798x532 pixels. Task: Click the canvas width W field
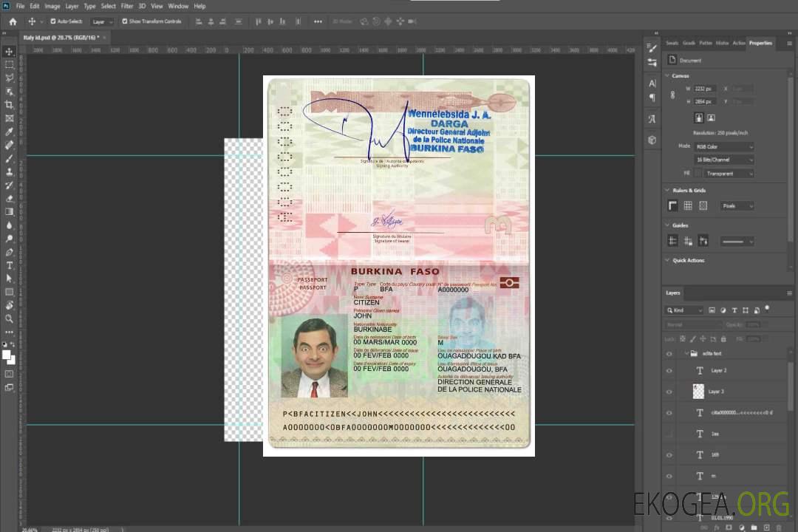706,89
